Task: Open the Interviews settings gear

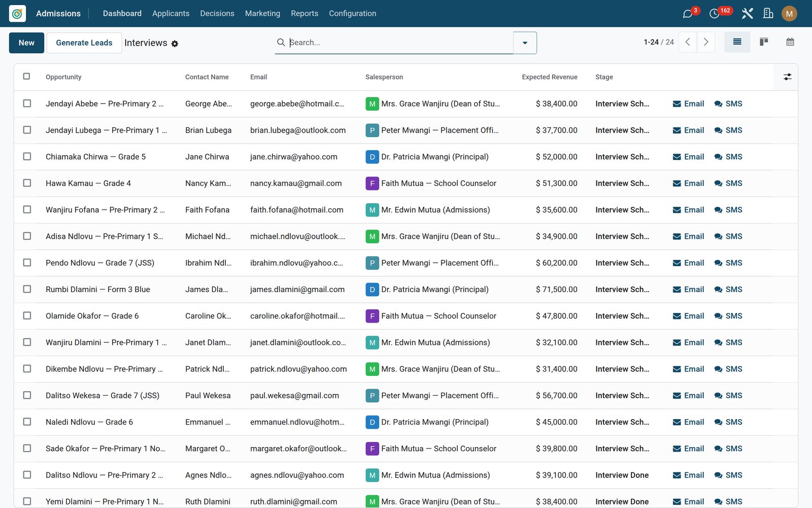Action: [x=175, y=44]
